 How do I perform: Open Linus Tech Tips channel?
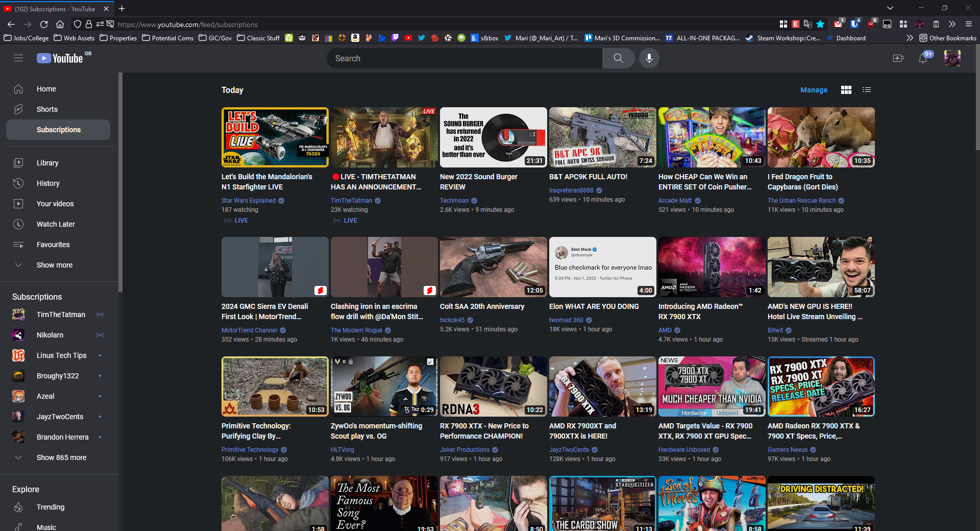pyautogui.click(x=59, y=355)
